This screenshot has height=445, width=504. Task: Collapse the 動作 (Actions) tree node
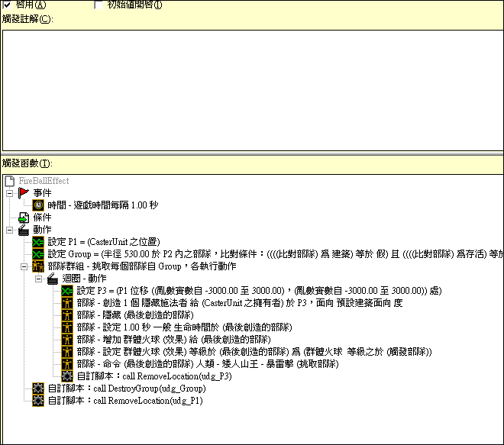click(x=9, y=230)
